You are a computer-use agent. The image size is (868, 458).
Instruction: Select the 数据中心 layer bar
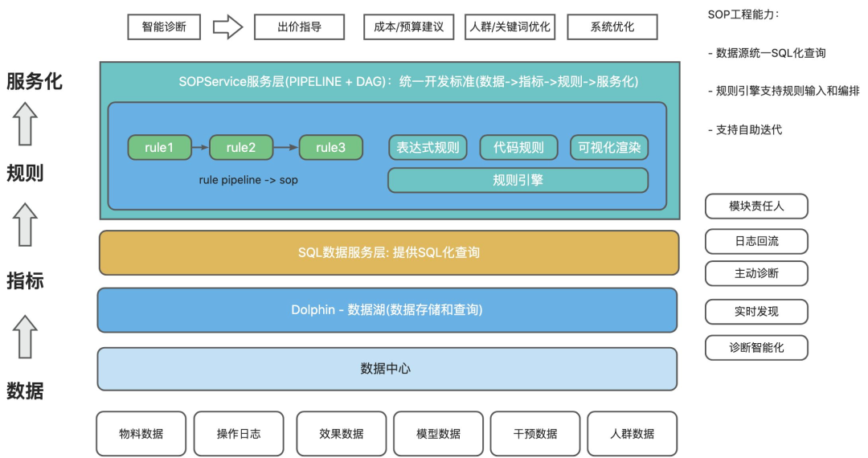(387, 369)
